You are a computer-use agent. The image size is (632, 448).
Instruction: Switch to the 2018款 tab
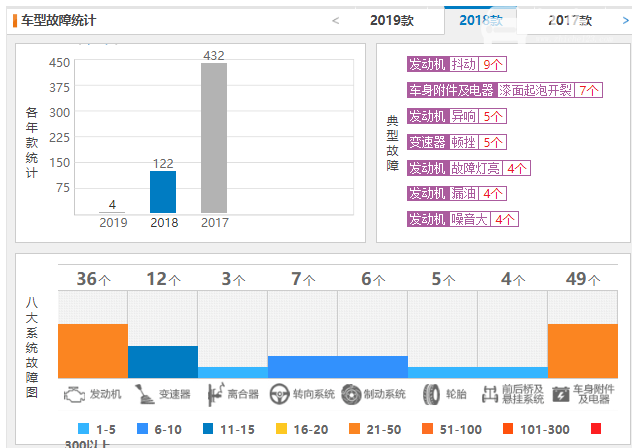point(481,20)
